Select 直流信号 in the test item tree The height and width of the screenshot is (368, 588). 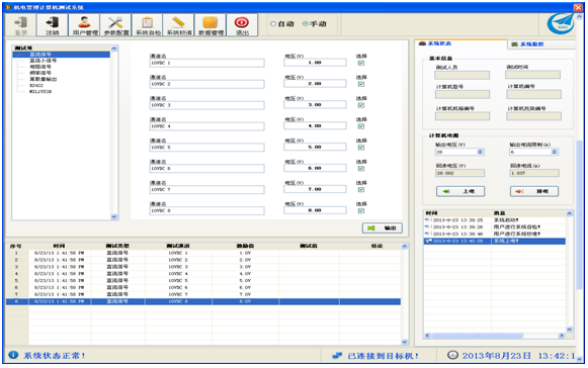pyautogui.click(x=40, y=54)
